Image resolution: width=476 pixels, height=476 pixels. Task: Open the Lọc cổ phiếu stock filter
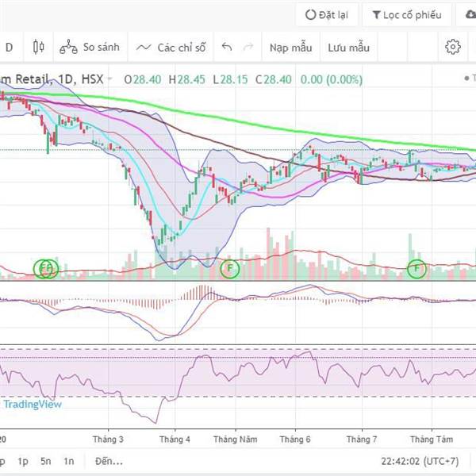point(407,14)
